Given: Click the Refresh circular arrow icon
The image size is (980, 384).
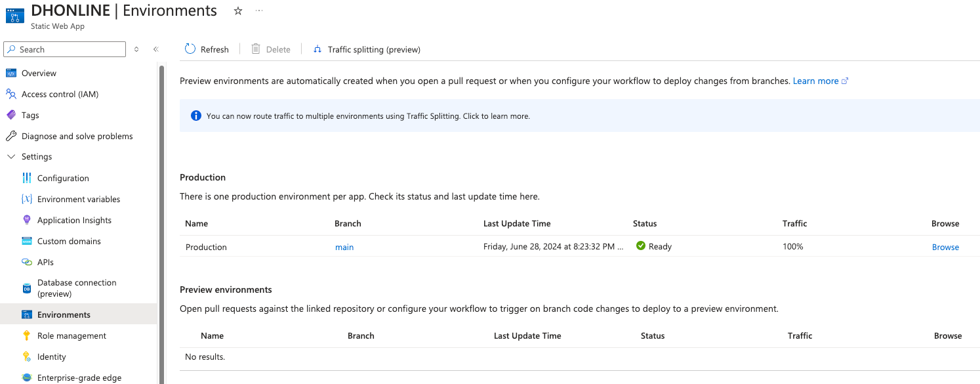Looking at the screenshot, I should point(190,49).
